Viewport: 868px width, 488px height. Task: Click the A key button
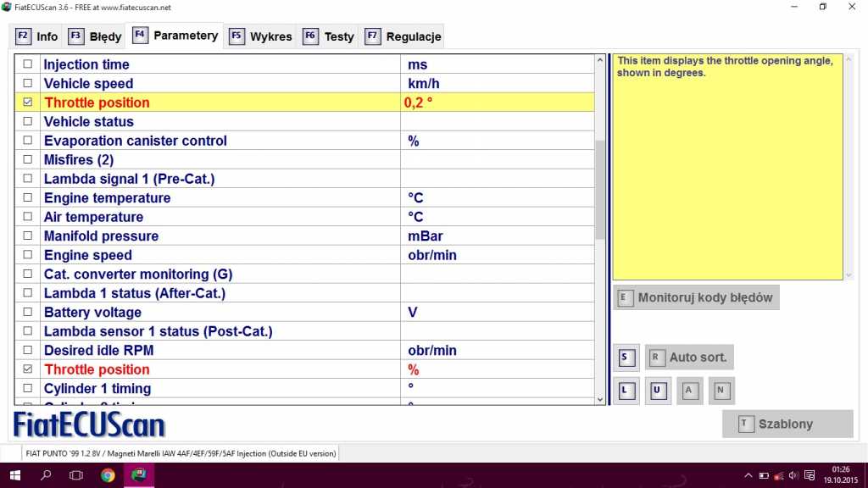(689, 391)
